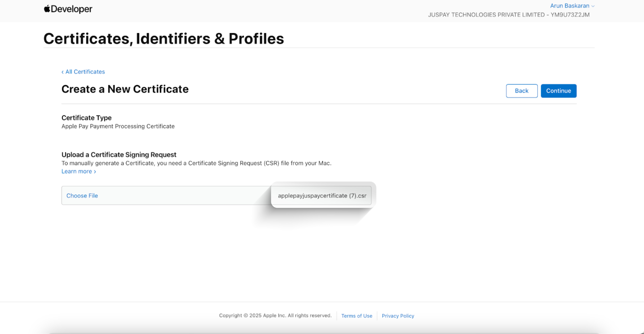The height and width of the screenshot is (334, 644).
Task: Open the Arun Baskaran account menu
Action: click(x=570, y=6)
